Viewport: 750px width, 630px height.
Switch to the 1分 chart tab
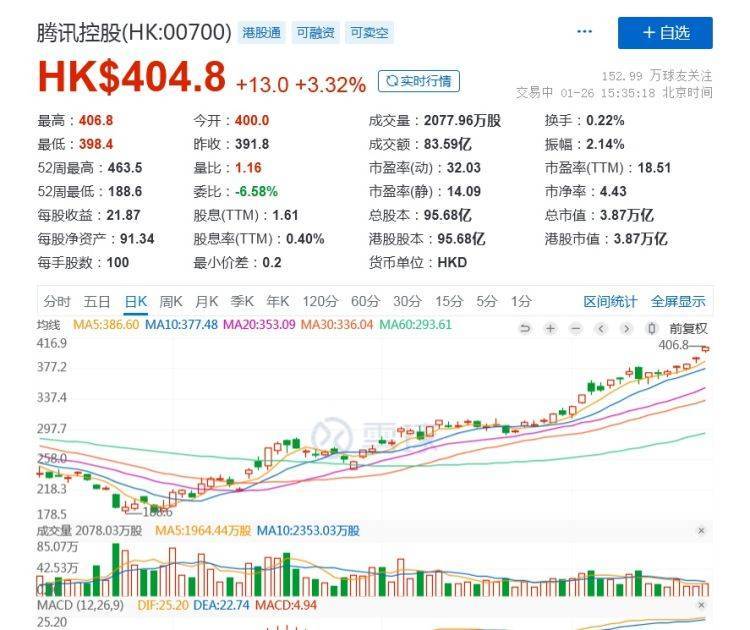click(521, 301)
